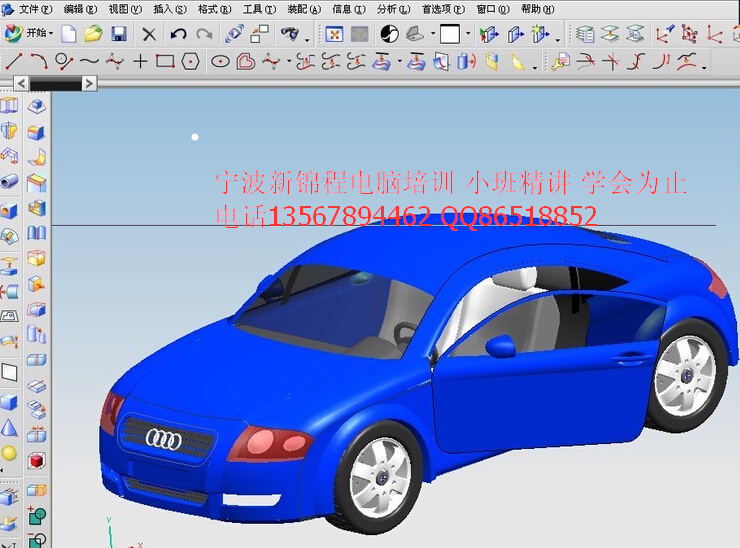The height and width of the screenshot is (548, 740).
Task: Select the Polygon hexagon tool
Action: 191,61
